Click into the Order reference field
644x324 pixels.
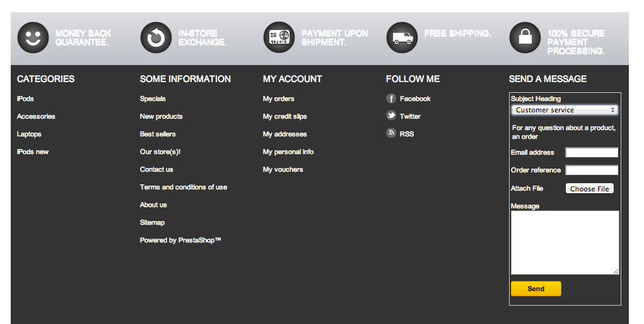(x=592, y=171)
